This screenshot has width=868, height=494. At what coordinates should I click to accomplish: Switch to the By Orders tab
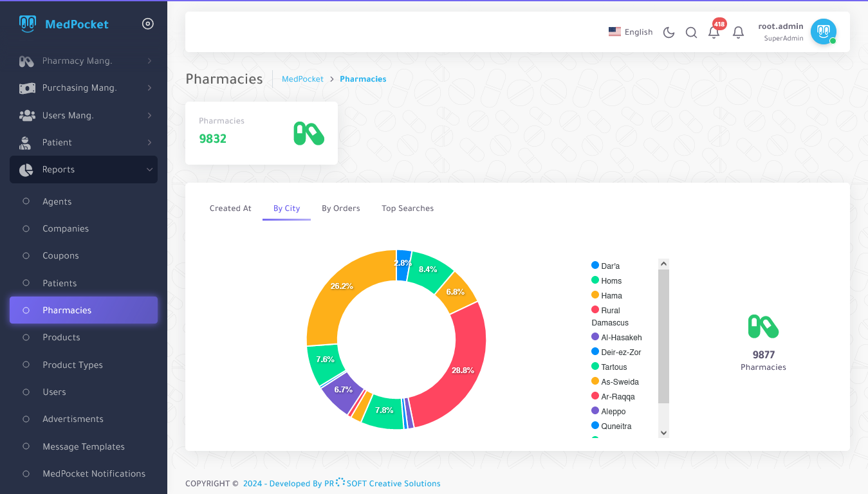click(341, 208)
